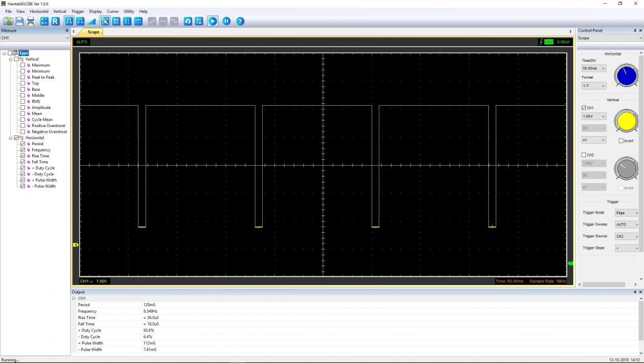Collapse the Horizontal measurements tree node
Screen dimensions: 644x363
pyautogui.click(x=11, y=138)
